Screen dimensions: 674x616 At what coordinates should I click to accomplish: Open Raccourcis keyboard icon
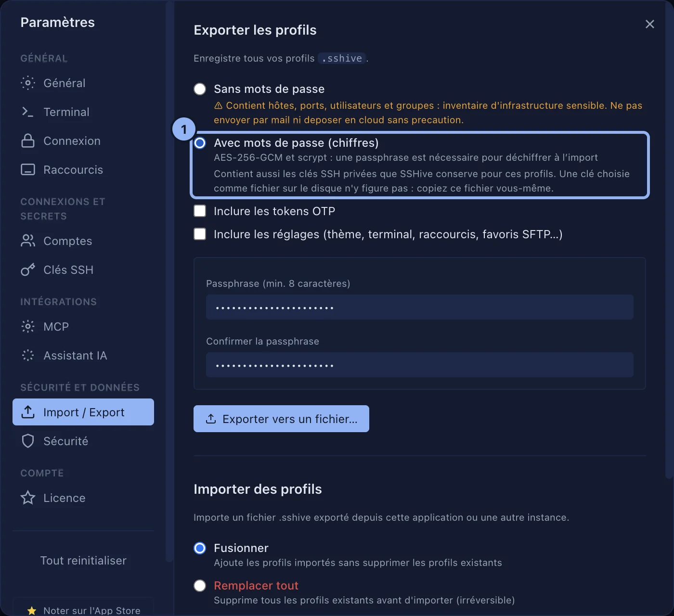click(28, 169)
